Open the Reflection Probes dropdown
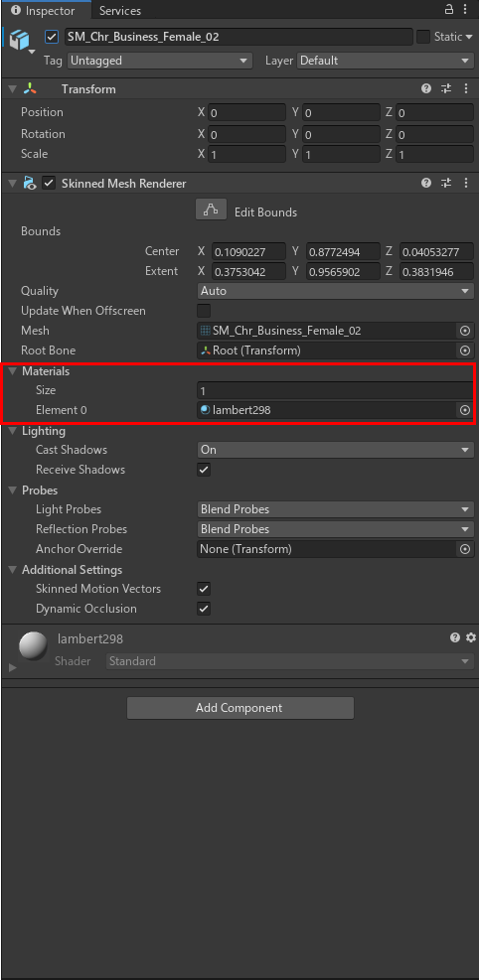Viewport: 479px width, 980px height. 335,529
